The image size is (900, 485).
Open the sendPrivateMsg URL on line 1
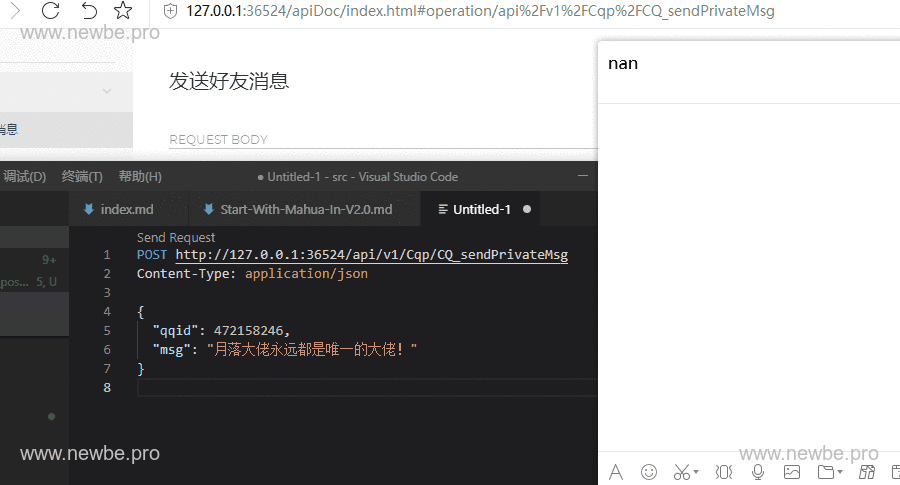tap(371, 255)
